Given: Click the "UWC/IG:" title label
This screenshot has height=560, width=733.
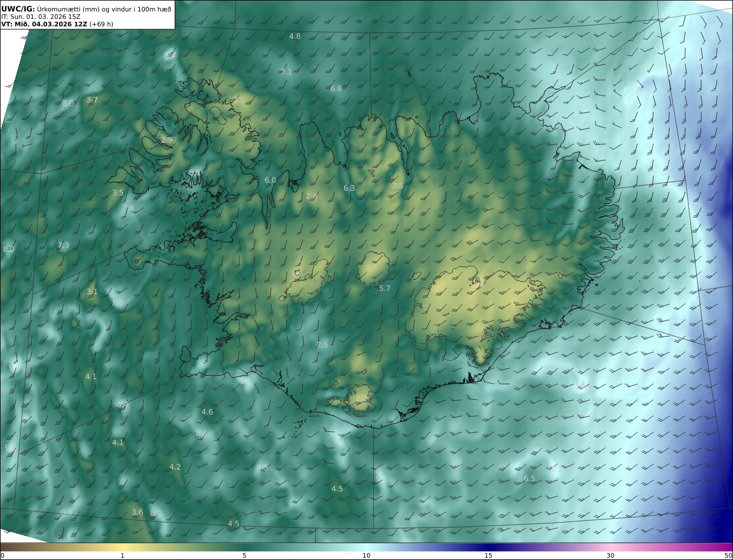Looking at the screenshot, I should click(18, 9).
